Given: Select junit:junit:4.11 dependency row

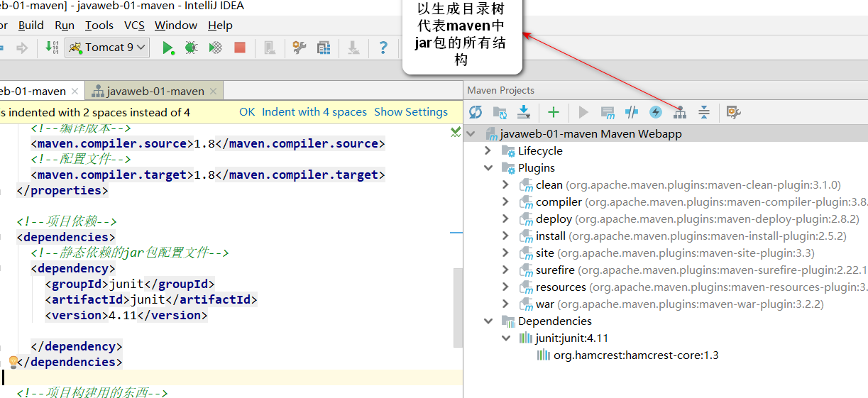Looking at the screenshot, I should tap(572, 338).
